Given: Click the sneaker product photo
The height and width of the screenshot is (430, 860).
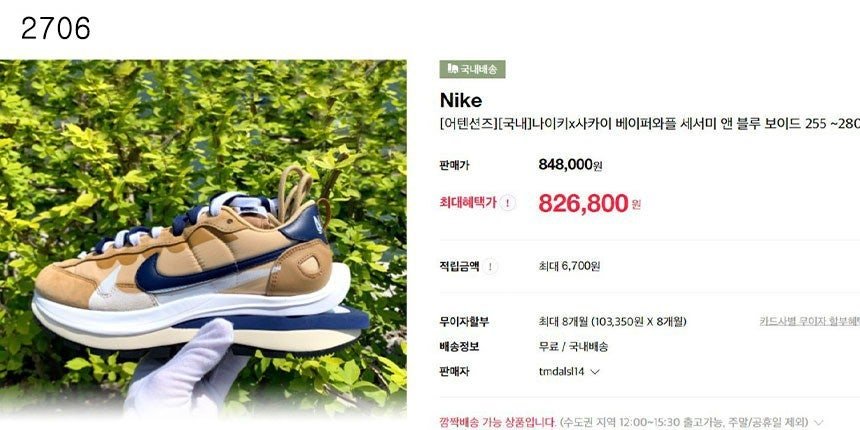Looking at the screenshot, I should click(x=203, y=239).
